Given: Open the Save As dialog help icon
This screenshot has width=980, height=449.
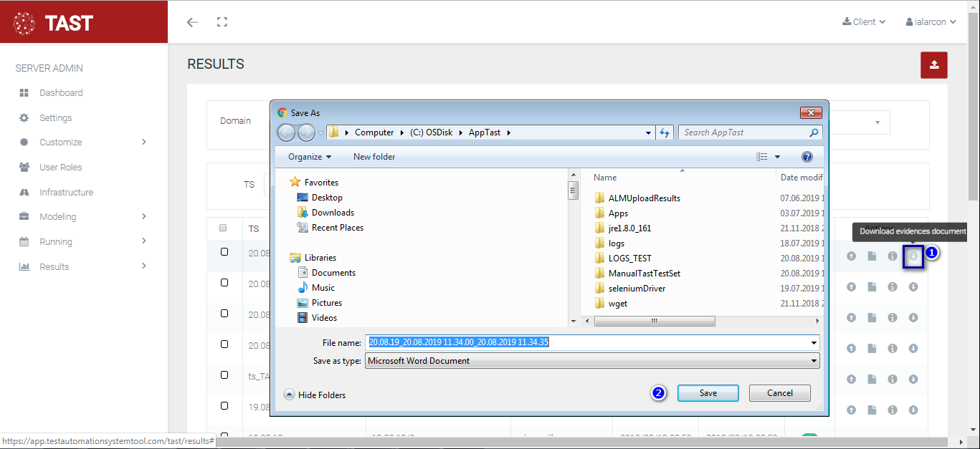Looking at the screenshot, I should 807,157.
